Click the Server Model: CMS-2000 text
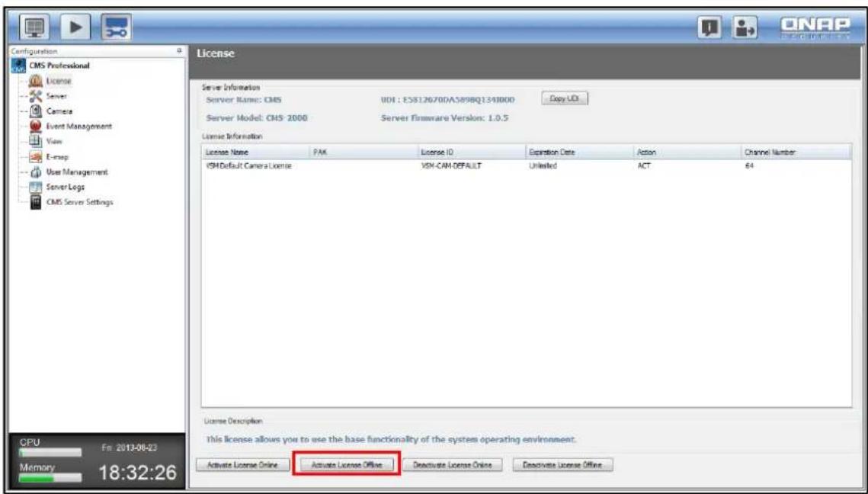 (257, 118)
